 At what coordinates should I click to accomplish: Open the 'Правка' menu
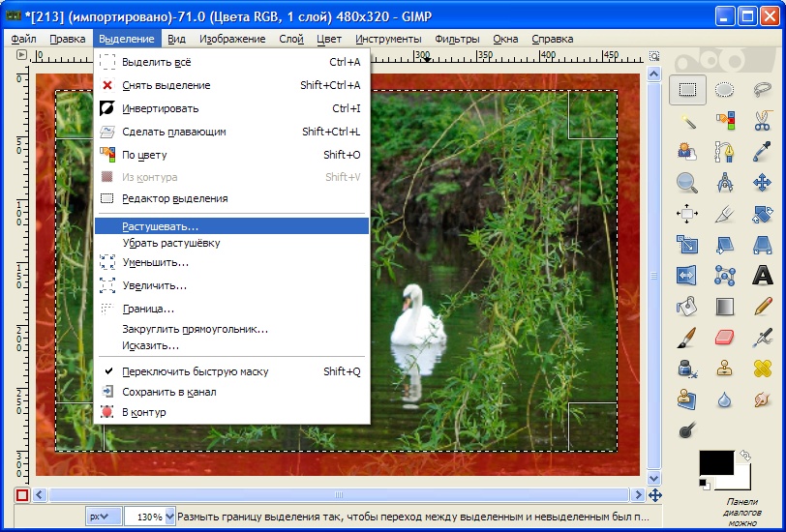pyautogui.click(x=67, y=39)
